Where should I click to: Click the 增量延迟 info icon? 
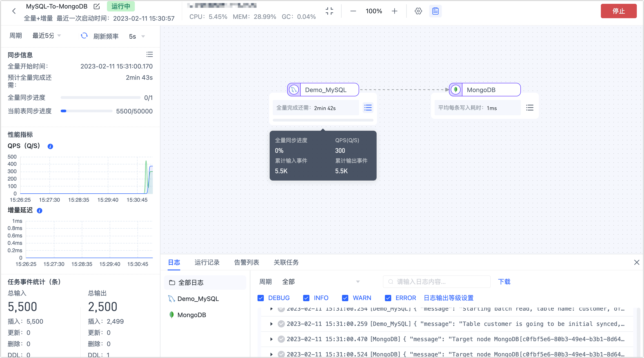click(40, 211)
